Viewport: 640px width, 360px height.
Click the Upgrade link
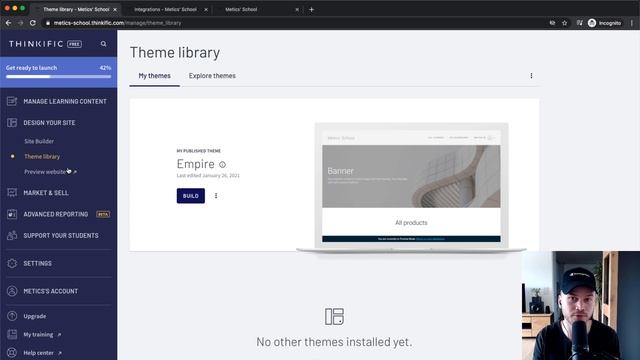(x=35, y=316)
